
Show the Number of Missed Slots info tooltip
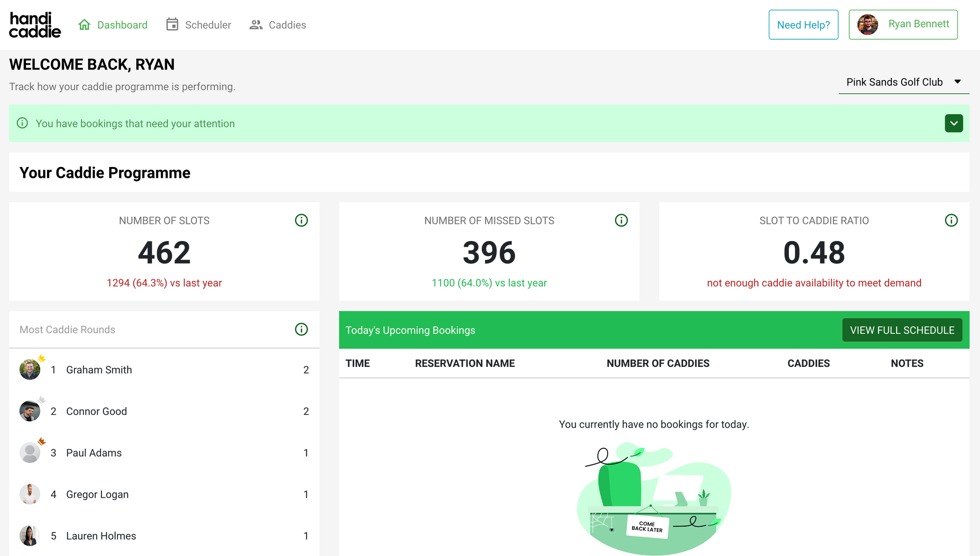[x=621, y=220]
